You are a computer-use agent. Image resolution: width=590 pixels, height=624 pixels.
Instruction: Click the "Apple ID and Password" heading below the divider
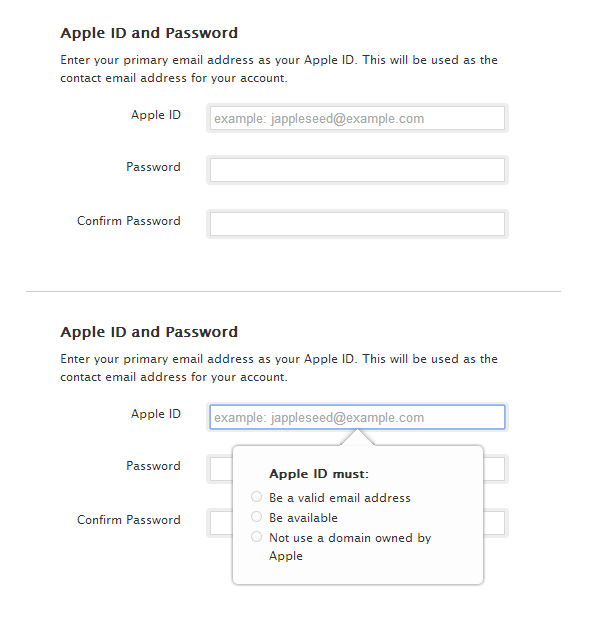(149, 332)
